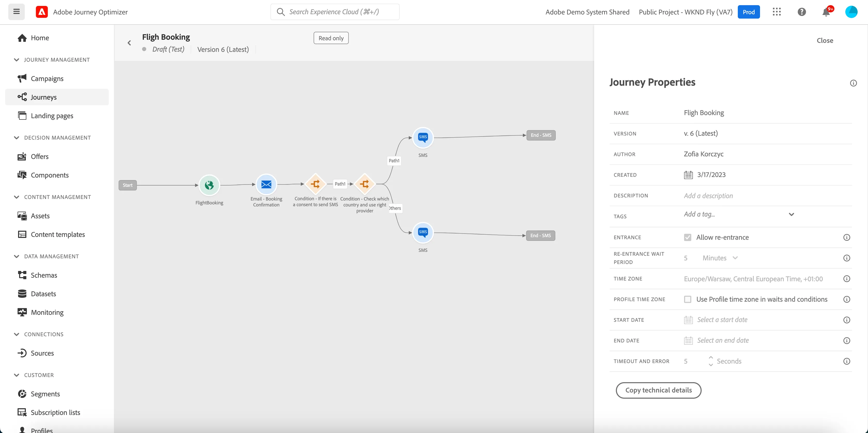The height and width of the screenshot is (433, 868).
Task: Increase the Timeout and Error value
Action: 711,357
